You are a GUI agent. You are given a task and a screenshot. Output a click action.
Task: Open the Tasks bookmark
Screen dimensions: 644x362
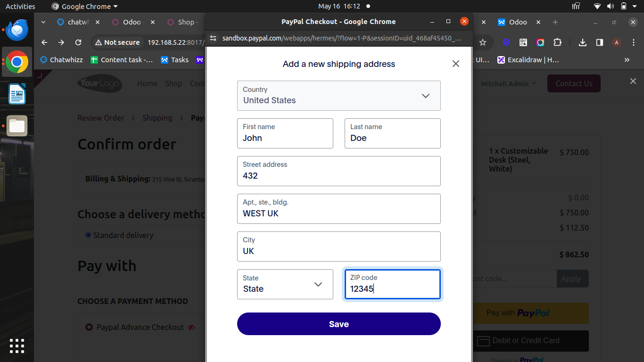[174, 60]
